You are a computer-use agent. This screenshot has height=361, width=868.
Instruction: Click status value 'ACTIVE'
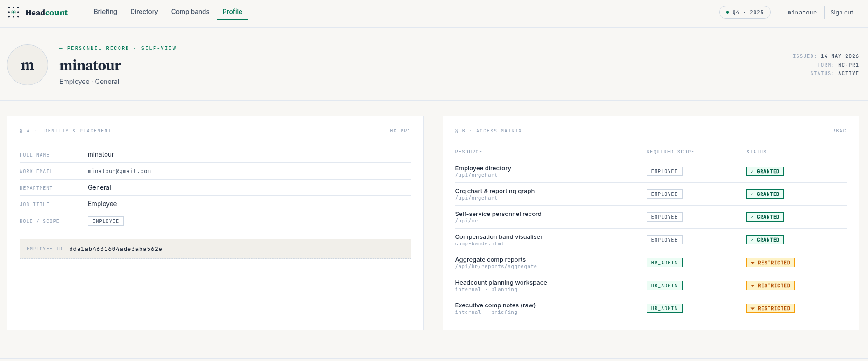click(848, 73)
